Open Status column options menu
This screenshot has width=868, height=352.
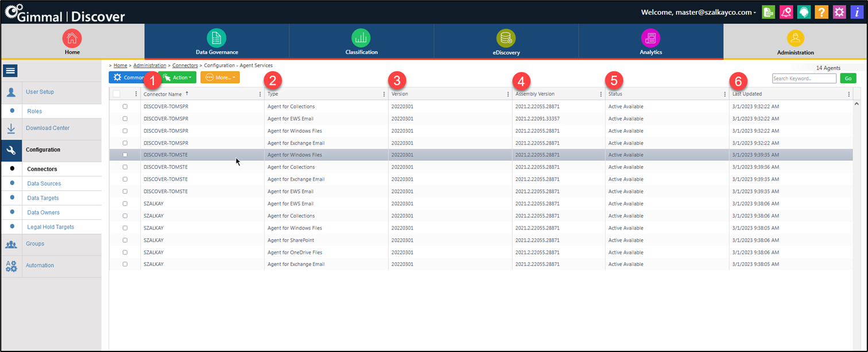724,94
